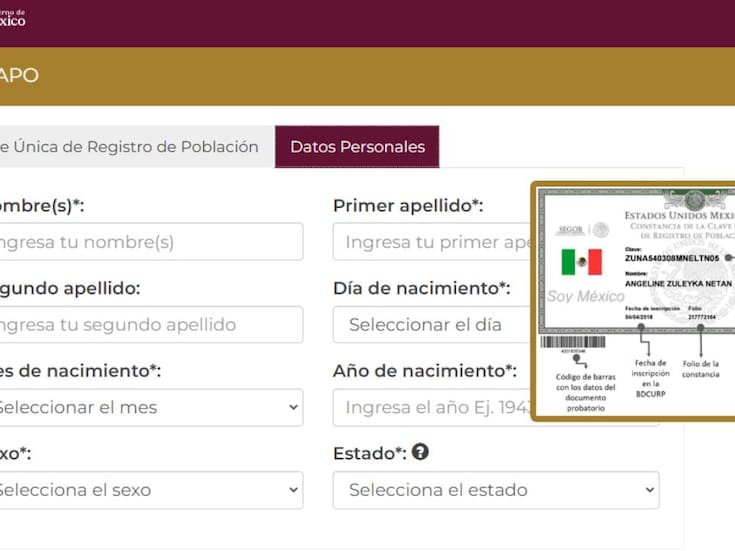
Task: Click the Mexican flag on the CURP card
Action: (x=581, y=262)
